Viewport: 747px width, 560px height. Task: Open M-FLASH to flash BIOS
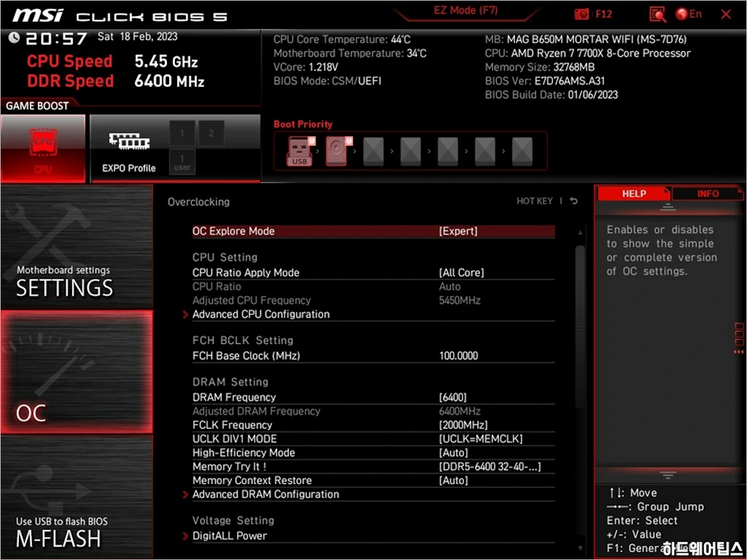pyautogui.click(x=77, y=497)
